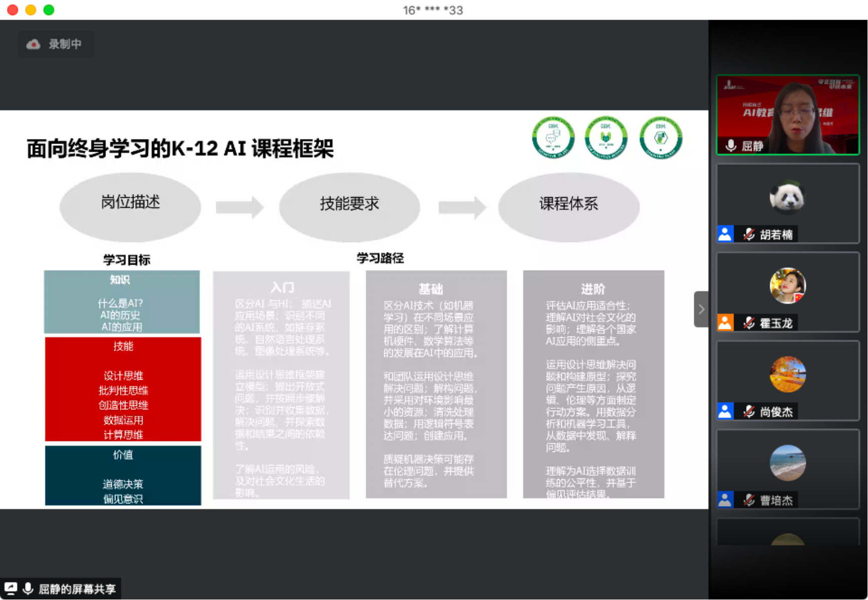Toggle 曹培杰's muted microphone icon
Image resolution: width=868 pixels, height=600 pixels.
[749, 500]
